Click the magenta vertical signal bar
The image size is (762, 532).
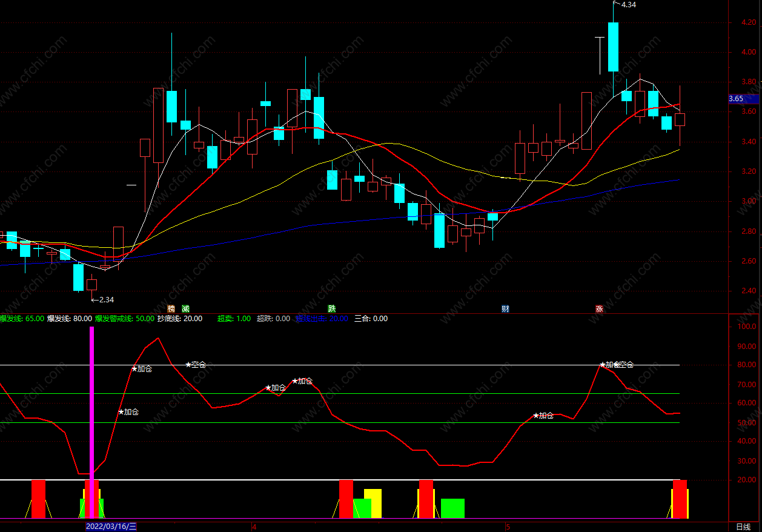[92, 422]
